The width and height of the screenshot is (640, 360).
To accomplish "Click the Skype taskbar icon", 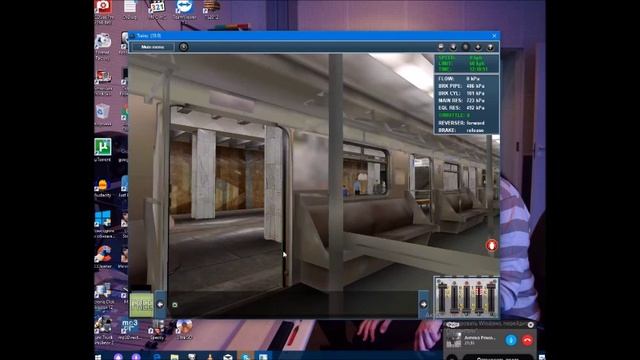I will click(246, 357).
